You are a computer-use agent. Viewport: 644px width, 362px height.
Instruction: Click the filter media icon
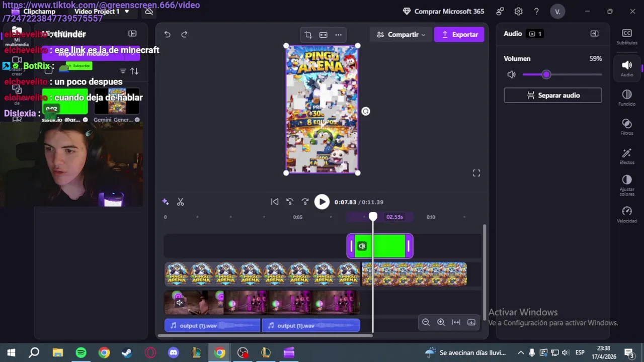pos(123,71)
